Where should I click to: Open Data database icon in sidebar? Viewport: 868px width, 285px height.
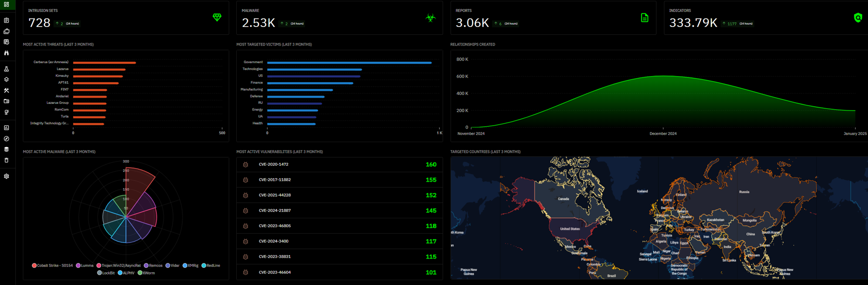[x=7, y=149]
